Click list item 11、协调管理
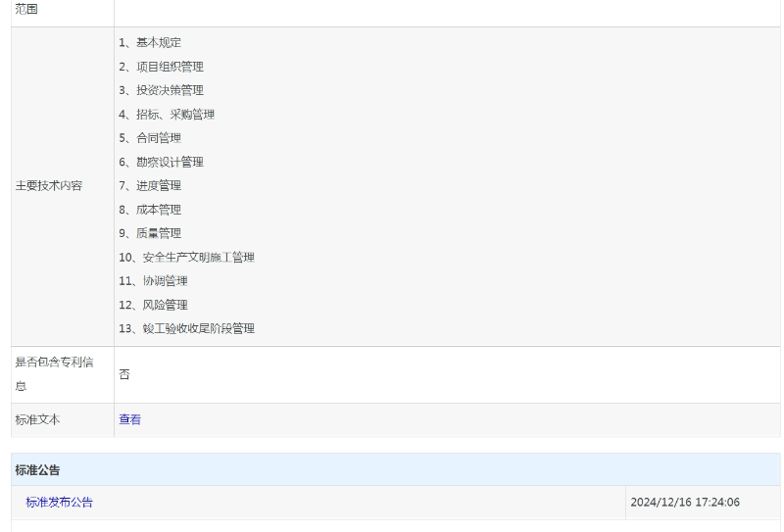The height and width of the screenshot is (532, 784). 153,281
